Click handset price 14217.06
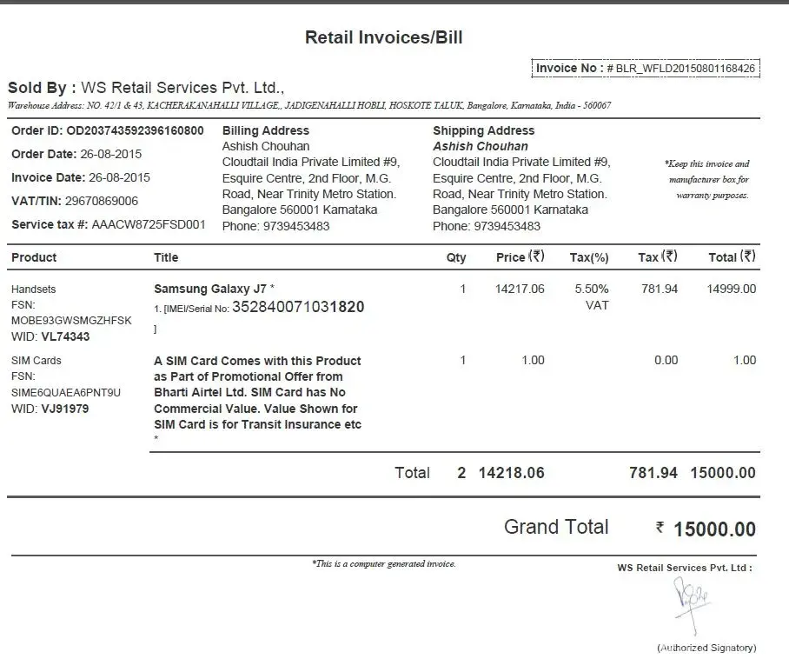 click(x=520, y=289)
